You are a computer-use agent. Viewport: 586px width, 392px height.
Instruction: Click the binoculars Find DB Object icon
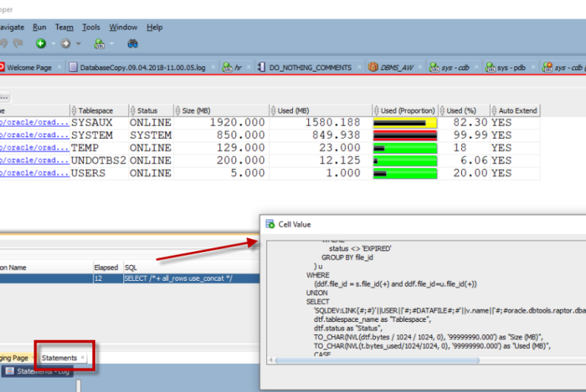(x=132, y=43)
